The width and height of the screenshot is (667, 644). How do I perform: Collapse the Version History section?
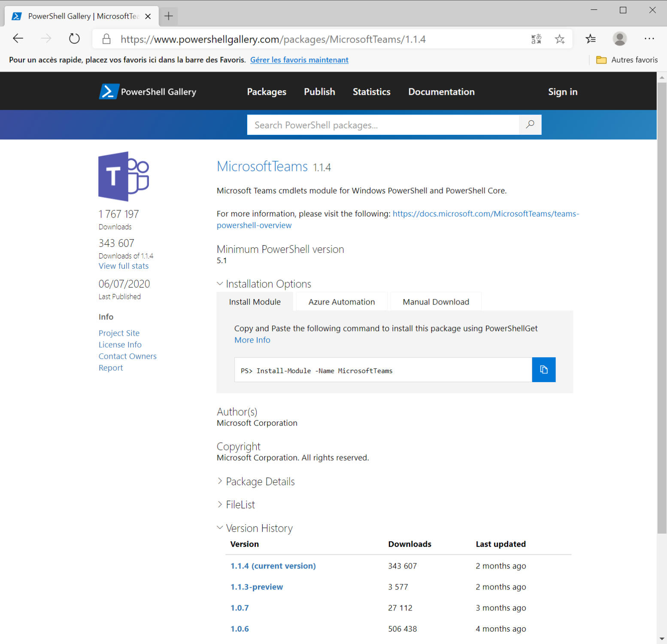coord(255,528)
